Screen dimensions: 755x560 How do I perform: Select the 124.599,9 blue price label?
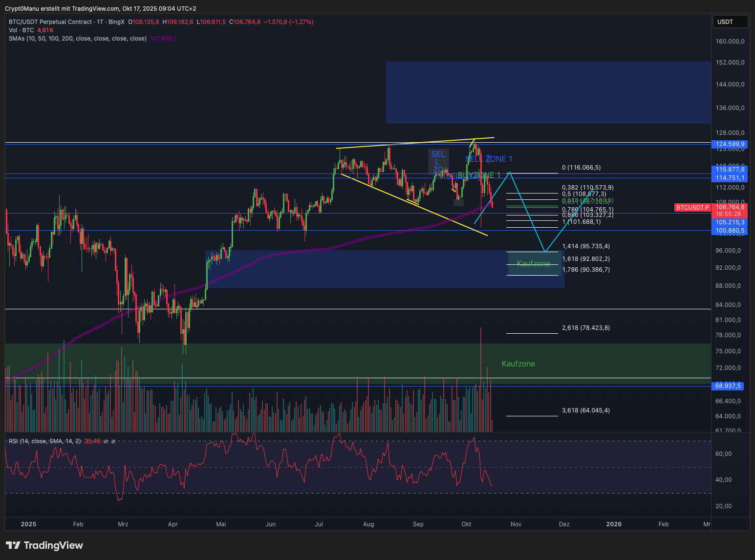(x=730, y=144)
